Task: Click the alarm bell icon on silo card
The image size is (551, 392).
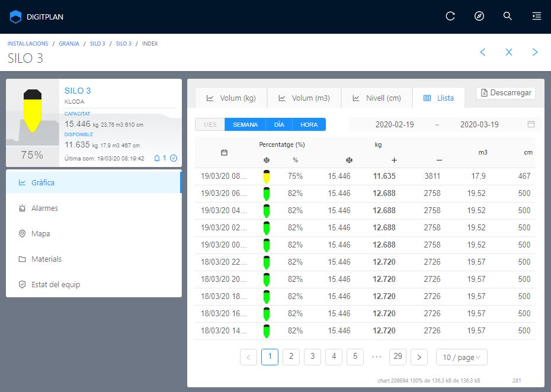Action: [x=157, y=158]
